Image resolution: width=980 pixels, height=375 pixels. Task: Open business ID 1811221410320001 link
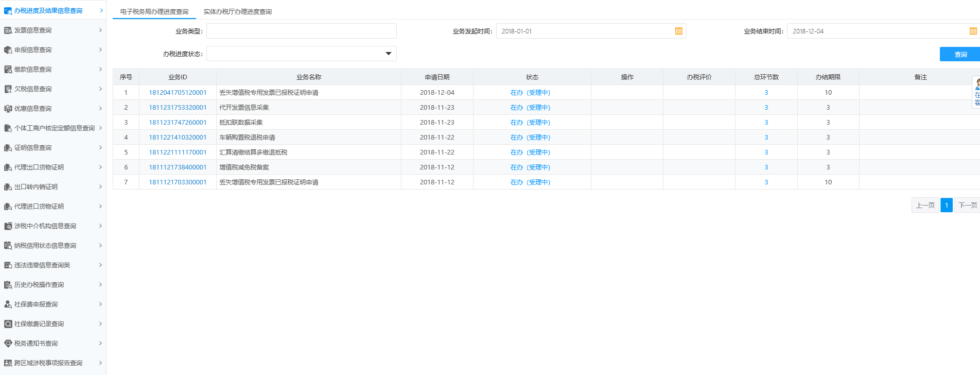pos(178,138)
